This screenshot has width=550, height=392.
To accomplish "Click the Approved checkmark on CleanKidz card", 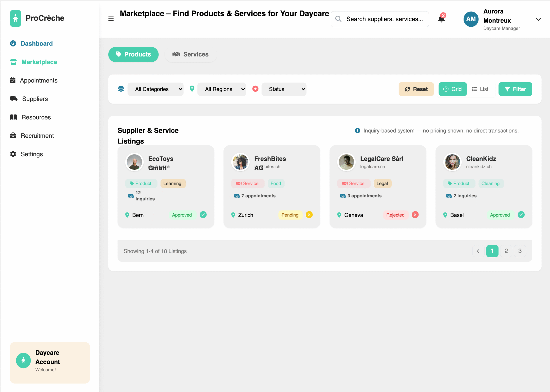I will point(521,215).
